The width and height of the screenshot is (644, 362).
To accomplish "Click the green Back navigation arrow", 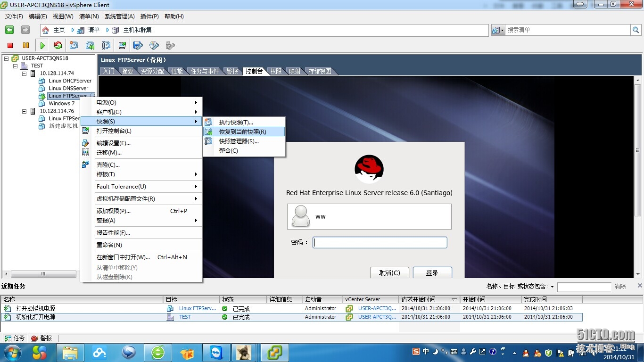I will 9,30.
